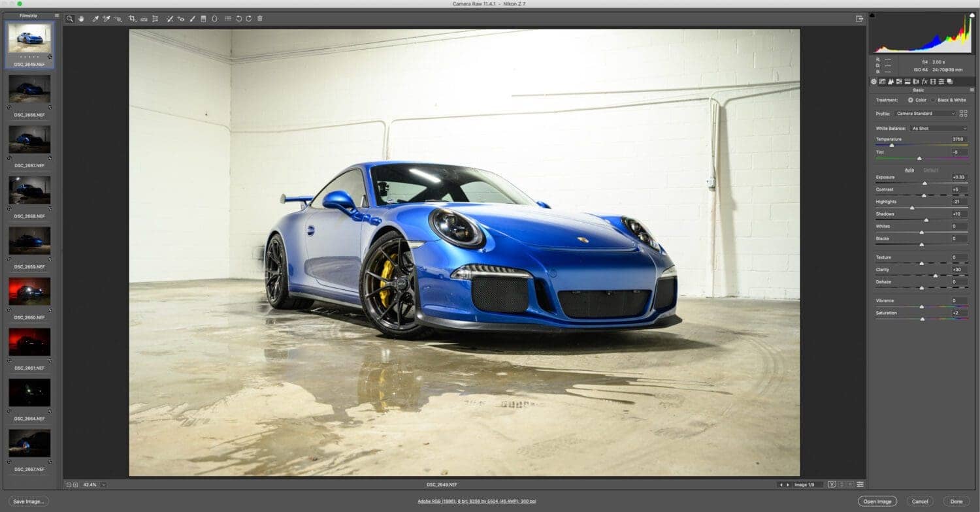
Task: Switch to the HSL Adjustments panel tab
Action: click(899, 82)
